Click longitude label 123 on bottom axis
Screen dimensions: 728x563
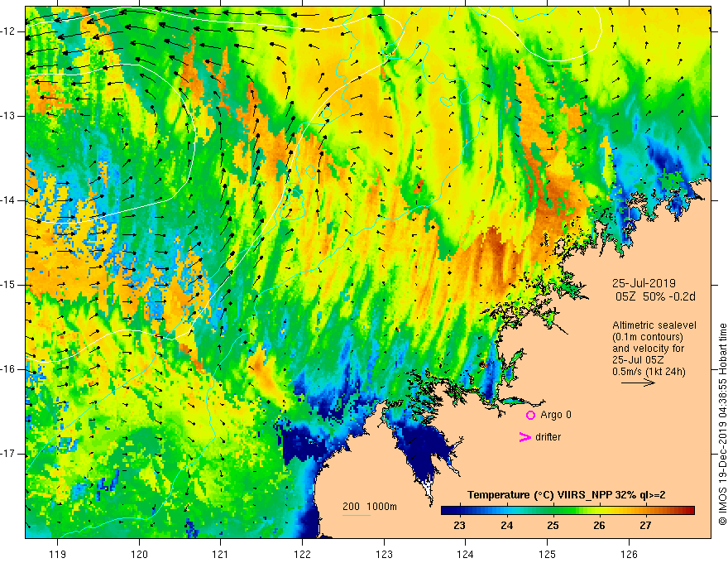pos(384,554)
